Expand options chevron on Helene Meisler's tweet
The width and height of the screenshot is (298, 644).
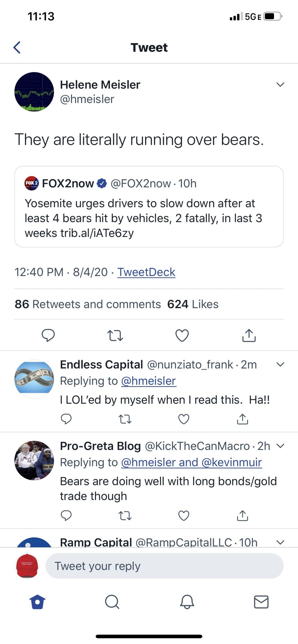tap(280, 85)
